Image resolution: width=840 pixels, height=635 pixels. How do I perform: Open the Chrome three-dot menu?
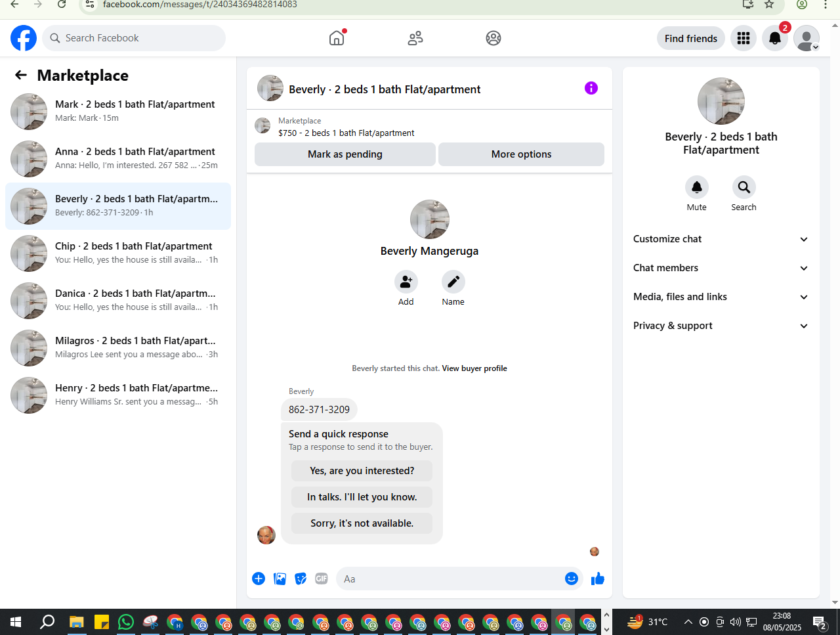pyautogui.click(x=826, y=5)
